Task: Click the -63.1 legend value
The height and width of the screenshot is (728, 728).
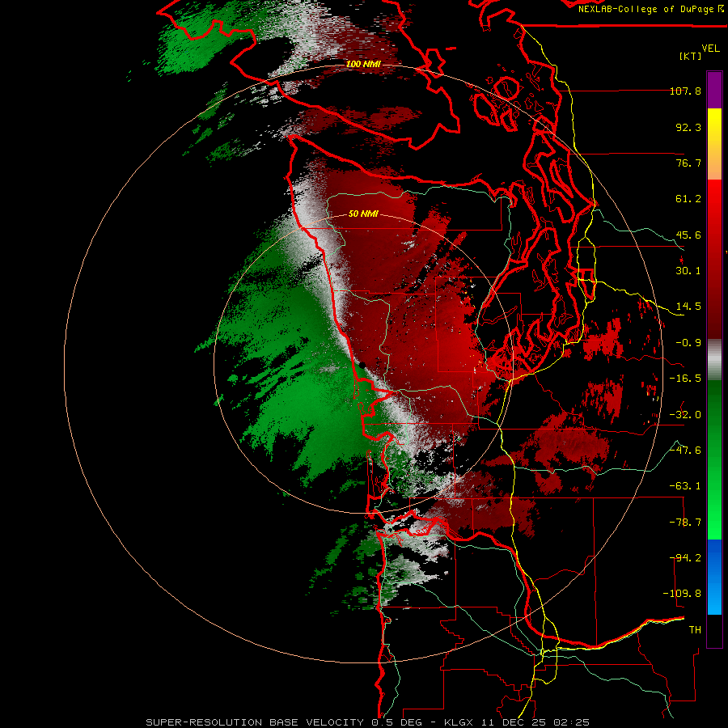Action: tap(685, 486)
